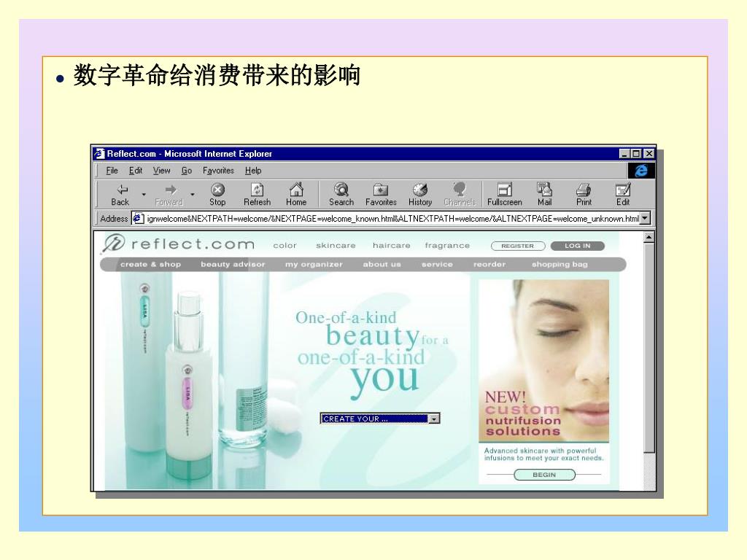This screenshot has height=560, width=747.
Task: Open the Search toolbar icon
Action: tap(341, 195)
